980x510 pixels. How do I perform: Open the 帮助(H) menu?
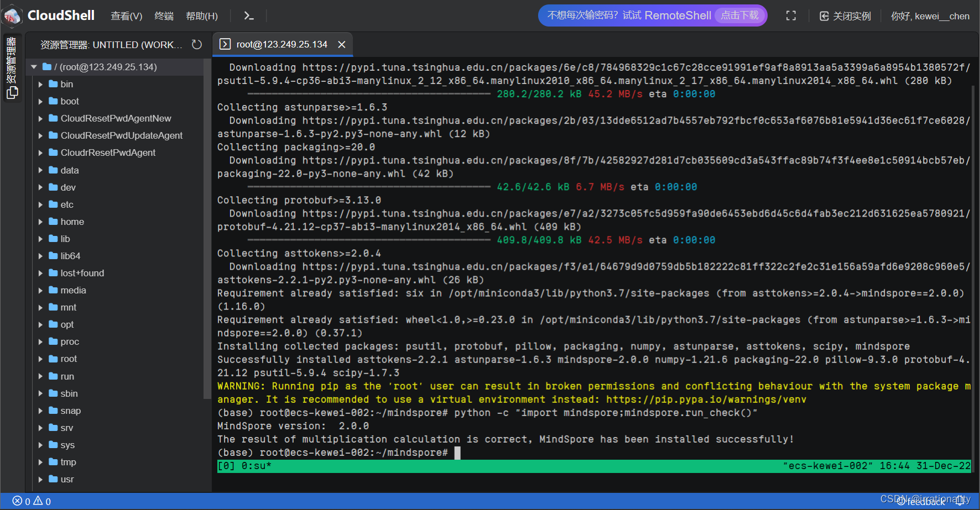click(x=202, y=16)
